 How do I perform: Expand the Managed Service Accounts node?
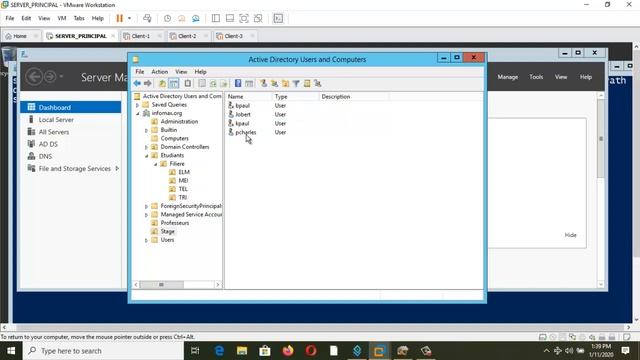click(x=146, y=215)
